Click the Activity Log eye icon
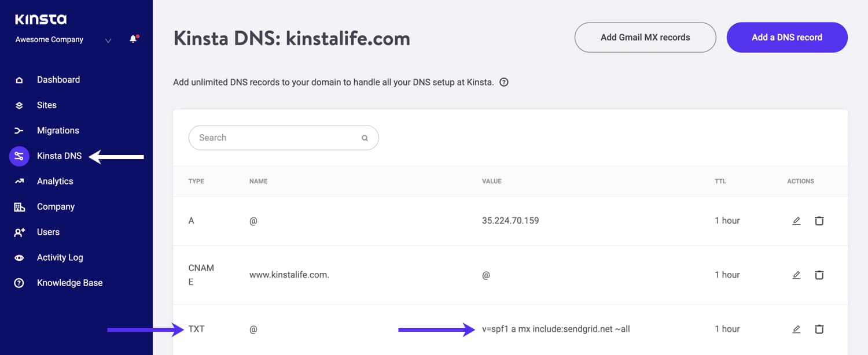Screen dimensions: 868x355 (x=19, y=258)
